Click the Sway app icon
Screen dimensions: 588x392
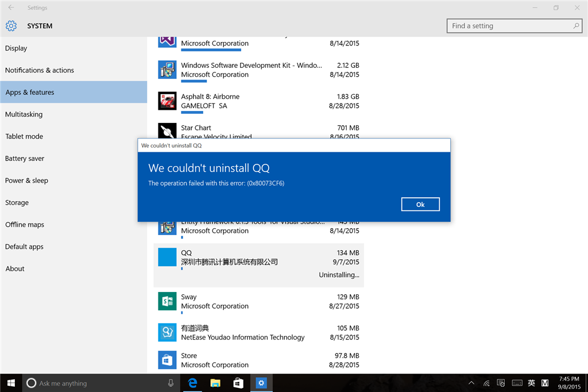(167, 301)
